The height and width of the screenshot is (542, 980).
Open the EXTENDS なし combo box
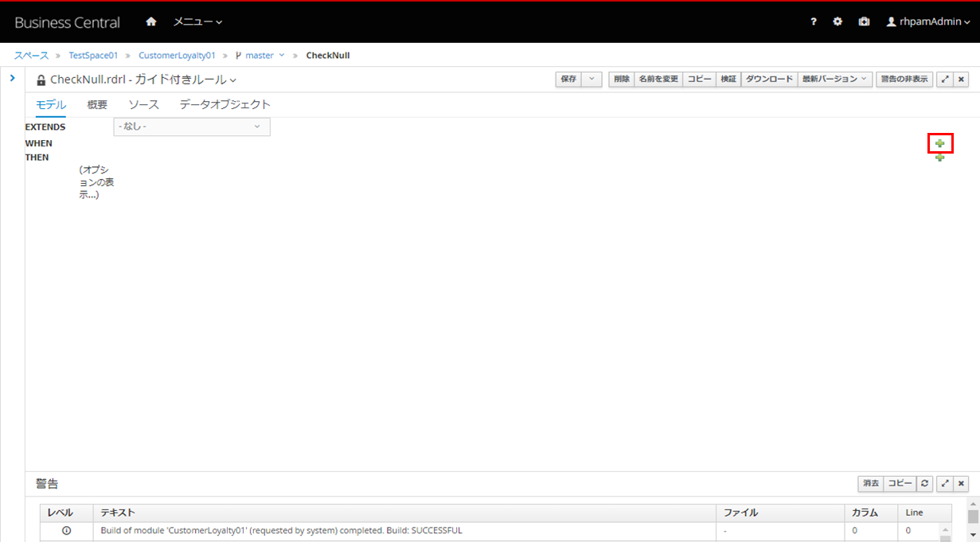coord(192,127)
